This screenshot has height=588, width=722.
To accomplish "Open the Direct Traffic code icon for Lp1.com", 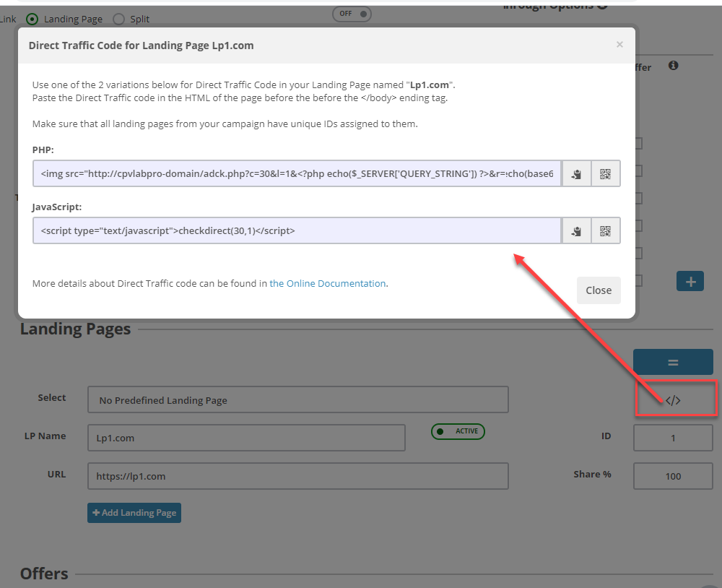I will (x=674, y=398).
